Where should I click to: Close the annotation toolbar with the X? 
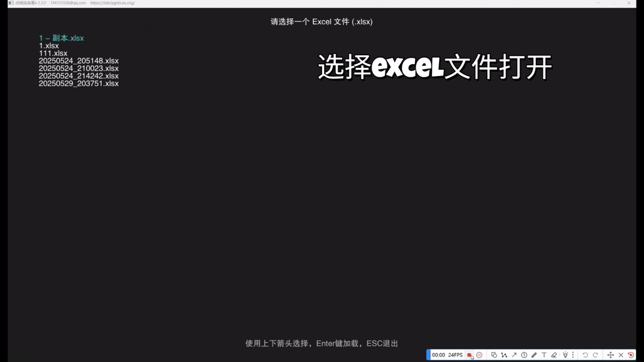click(621, 354)
